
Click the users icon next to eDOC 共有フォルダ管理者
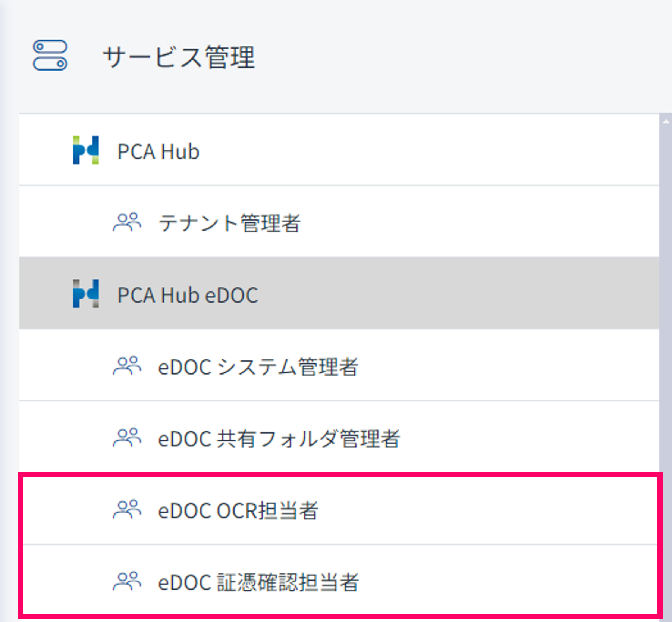point(127,438)
